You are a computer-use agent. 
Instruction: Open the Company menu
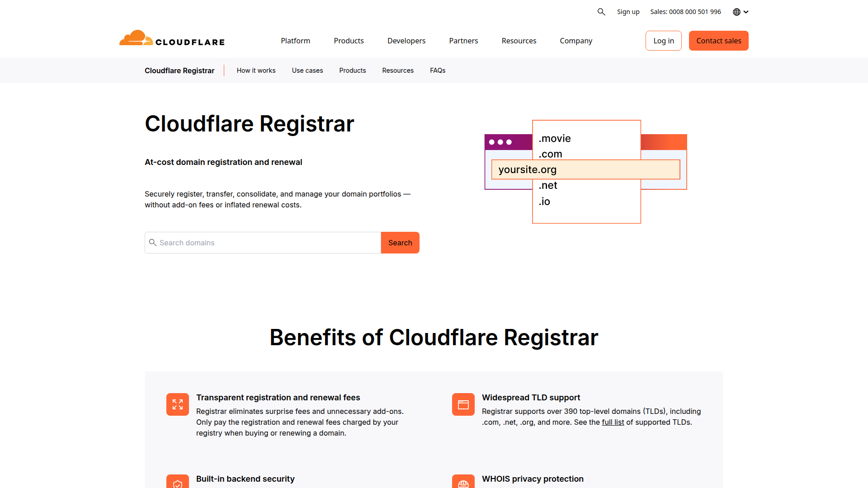tap(576, 41)
